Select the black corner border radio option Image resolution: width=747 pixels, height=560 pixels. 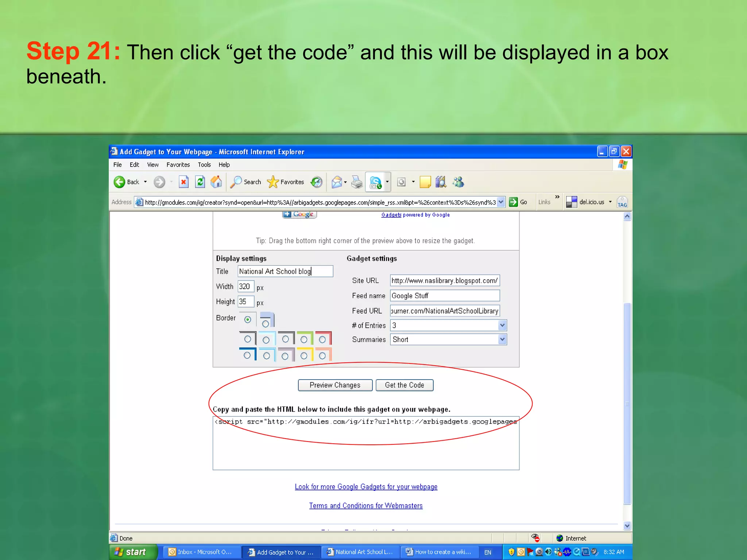tap(247, 339)
